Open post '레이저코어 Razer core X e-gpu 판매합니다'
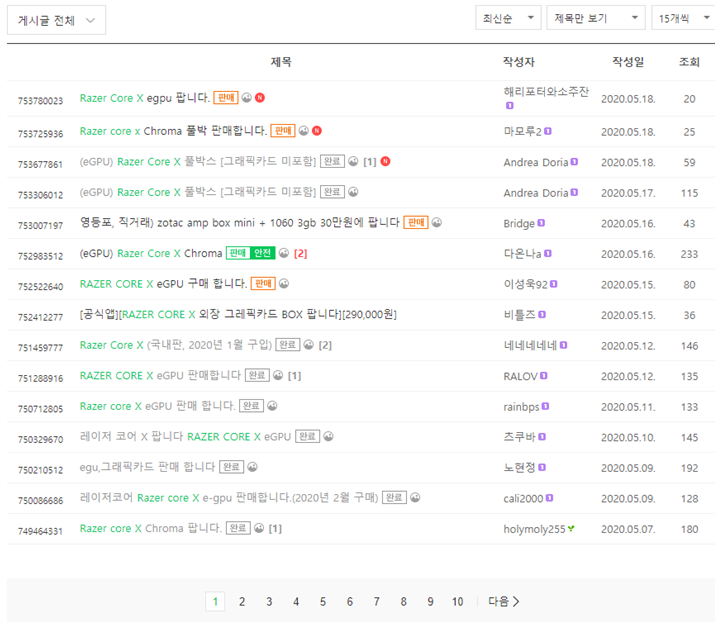 coord(229,498)
